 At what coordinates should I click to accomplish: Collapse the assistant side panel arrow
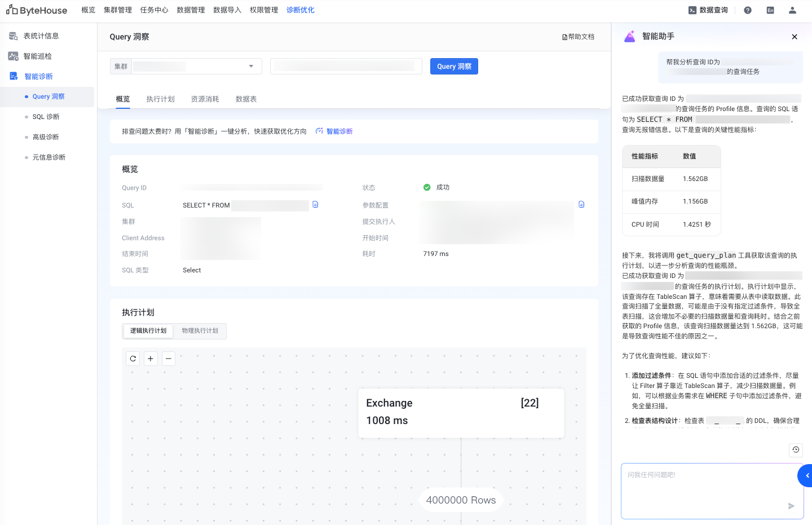point(806,475)
